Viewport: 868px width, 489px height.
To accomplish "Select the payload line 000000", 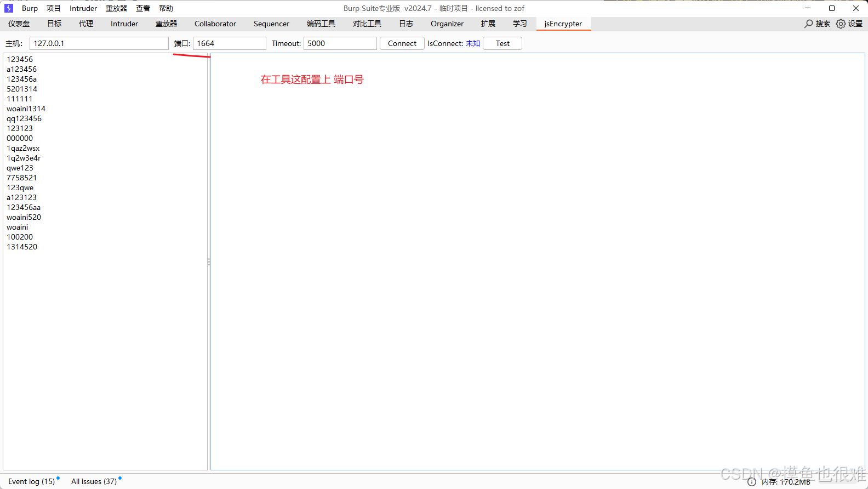I will (20, 138).
